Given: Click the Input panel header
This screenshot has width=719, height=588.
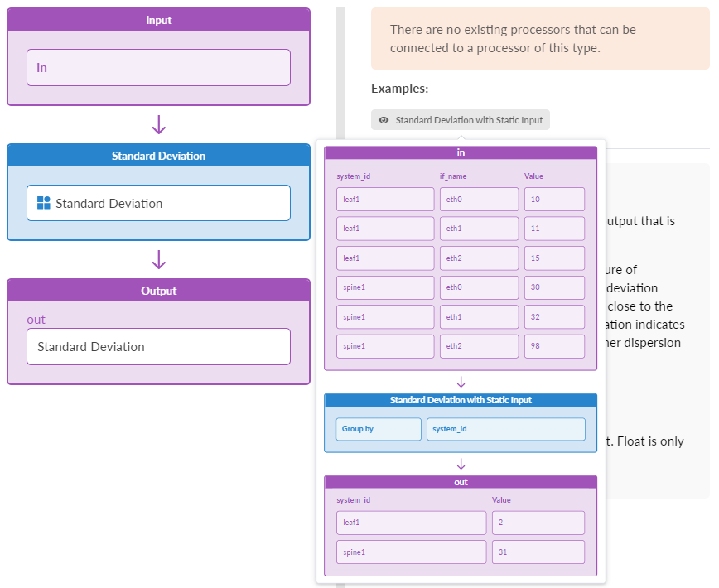Looking at the screenshot, I should [x=158, y=20].
